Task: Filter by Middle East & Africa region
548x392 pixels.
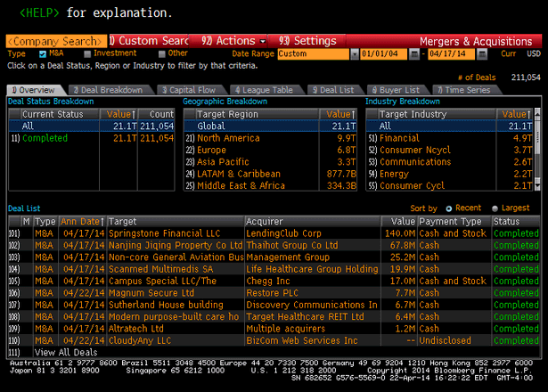Action: click(x=241, y=185)
